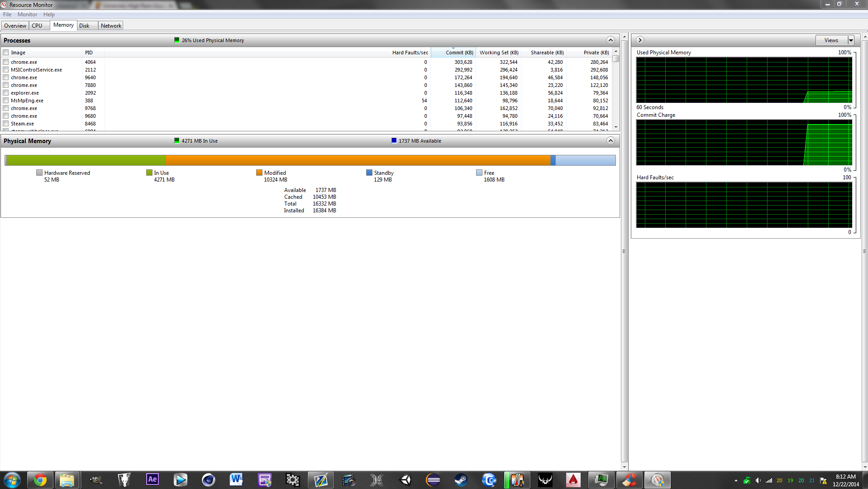Check the MsMpEng.exe checkbox
Screen dimensions: 868x489
(6, 101)
